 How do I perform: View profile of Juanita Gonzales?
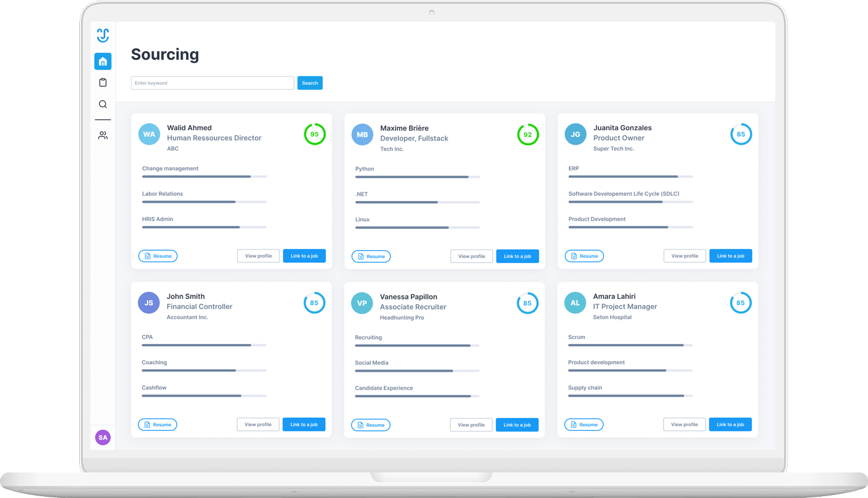685,256
